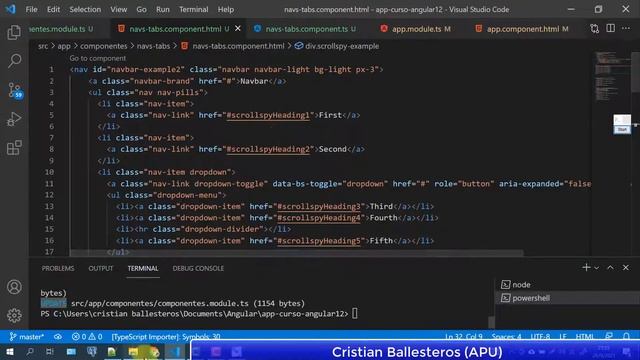The height and width of the screenshot is (360, 640).
Task: Click the VS Code taskbar icon
Action: [175, 351]
